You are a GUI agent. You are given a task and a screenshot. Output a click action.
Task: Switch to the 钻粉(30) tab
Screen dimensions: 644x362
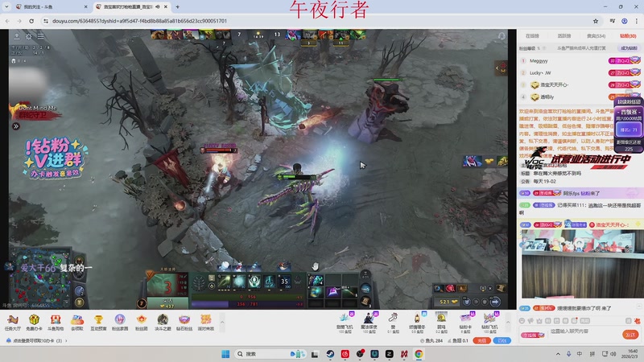pos(628,36)
